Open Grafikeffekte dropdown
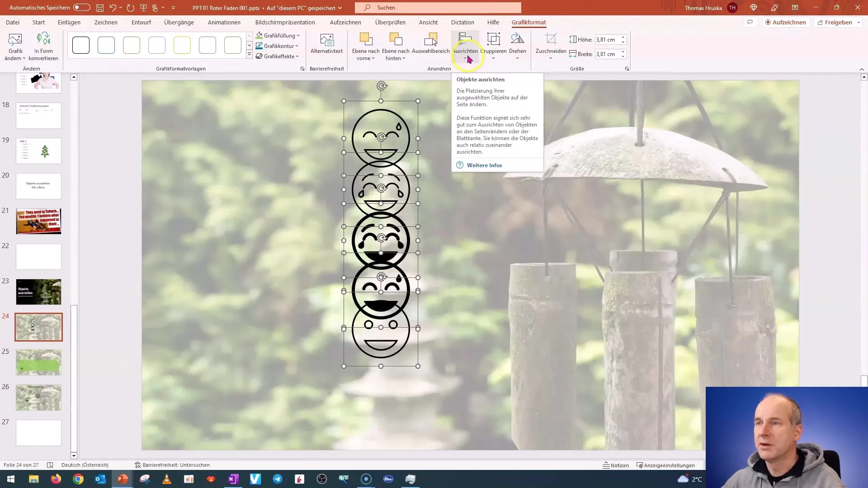Viewport: 868px width, 488px height. point(278,56)
